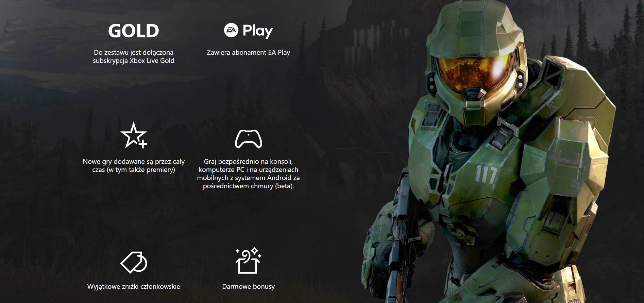Click the gift box perks icon
This screenshot has width=644, height=303.
point(249,261)
